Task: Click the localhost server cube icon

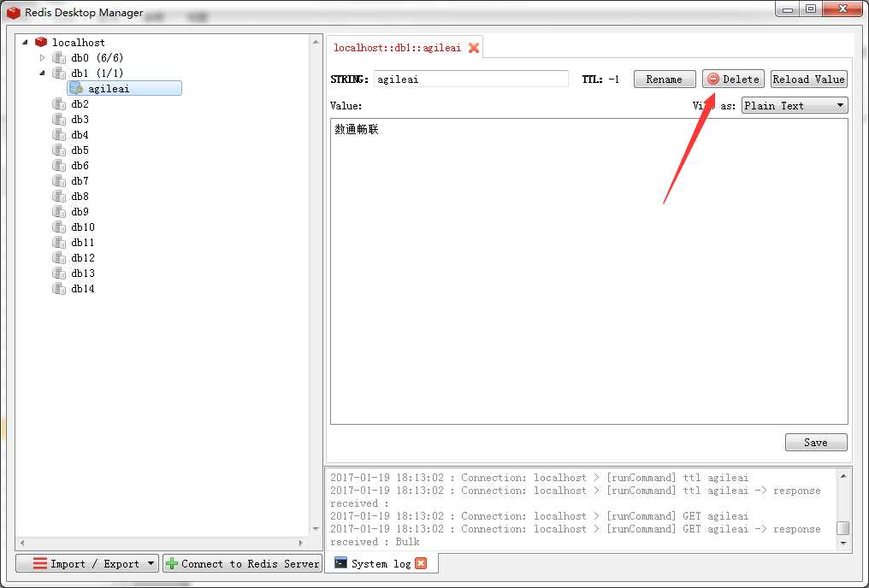Action: (41, 42)
